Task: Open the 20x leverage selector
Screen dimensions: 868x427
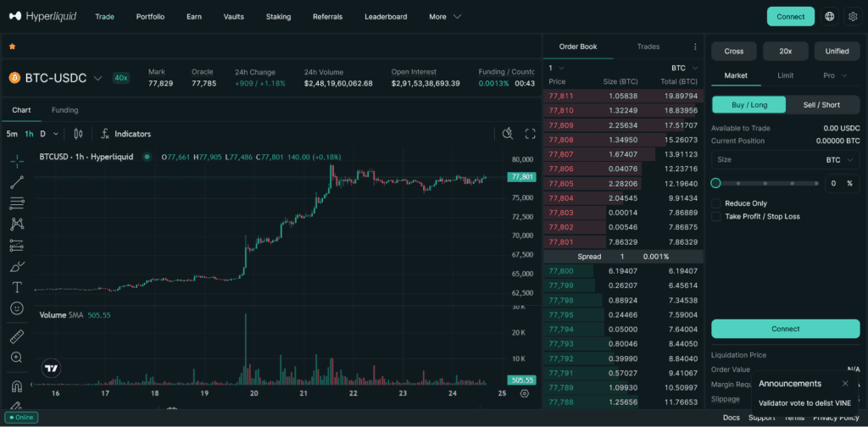Action: [x=786, y=51]
